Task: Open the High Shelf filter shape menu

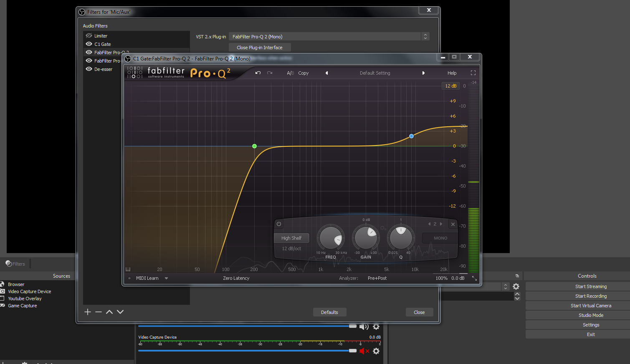Action: [291, 238]
